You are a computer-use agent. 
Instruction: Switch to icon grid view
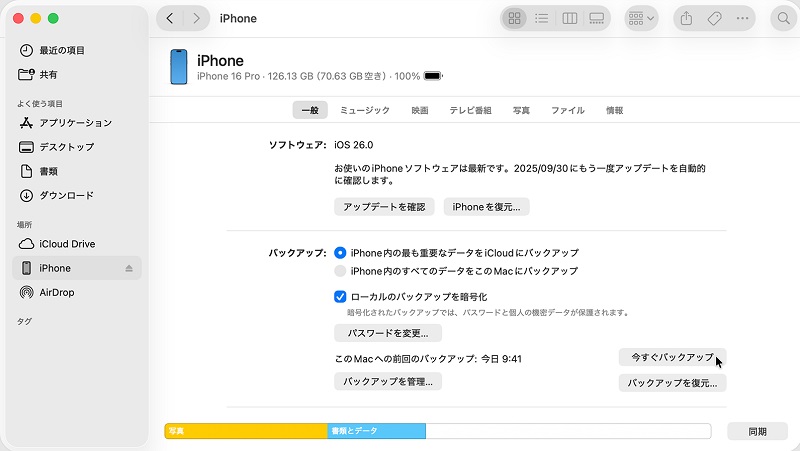click(514, 19)
